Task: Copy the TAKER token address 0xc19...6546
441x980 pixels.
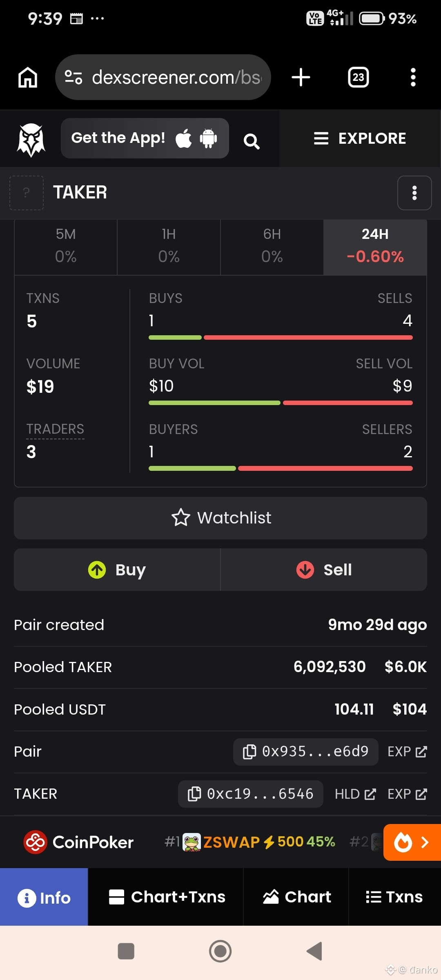Action: pos(250,794)
